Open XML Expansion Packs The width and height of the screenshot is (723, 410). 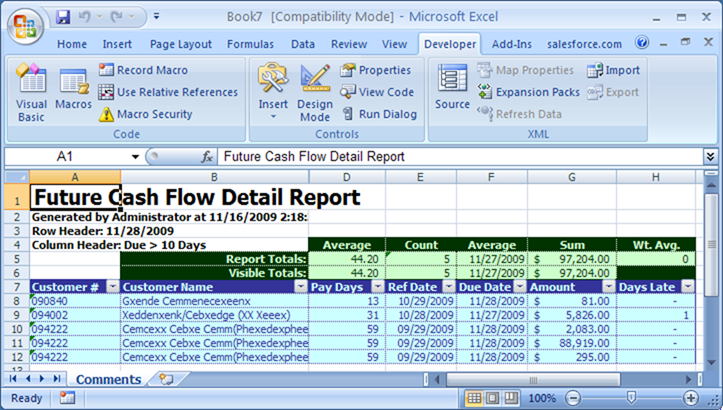coord(528,92)
